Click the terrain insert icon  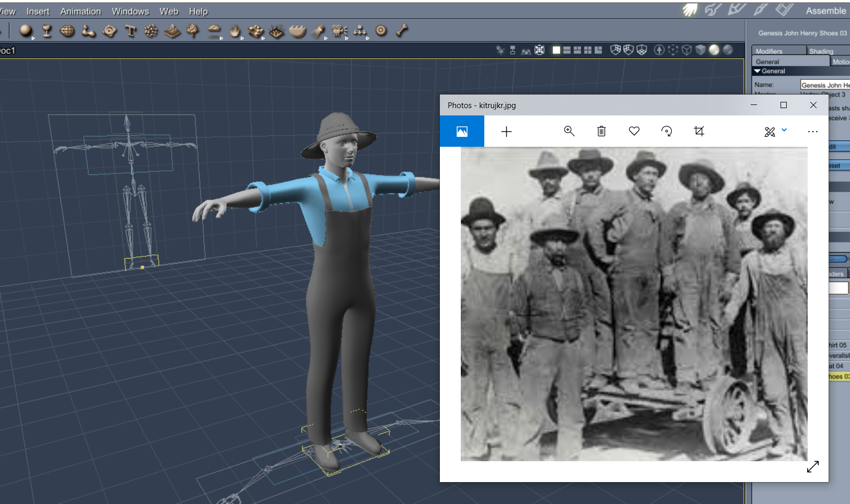[172, 32]
